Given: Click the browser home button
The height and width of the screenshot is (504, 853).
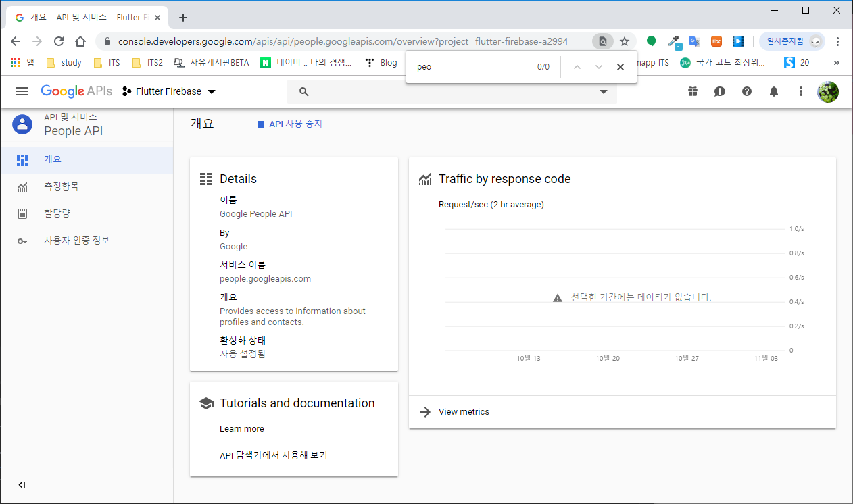Looking at the screenshot, I should 80,41.
